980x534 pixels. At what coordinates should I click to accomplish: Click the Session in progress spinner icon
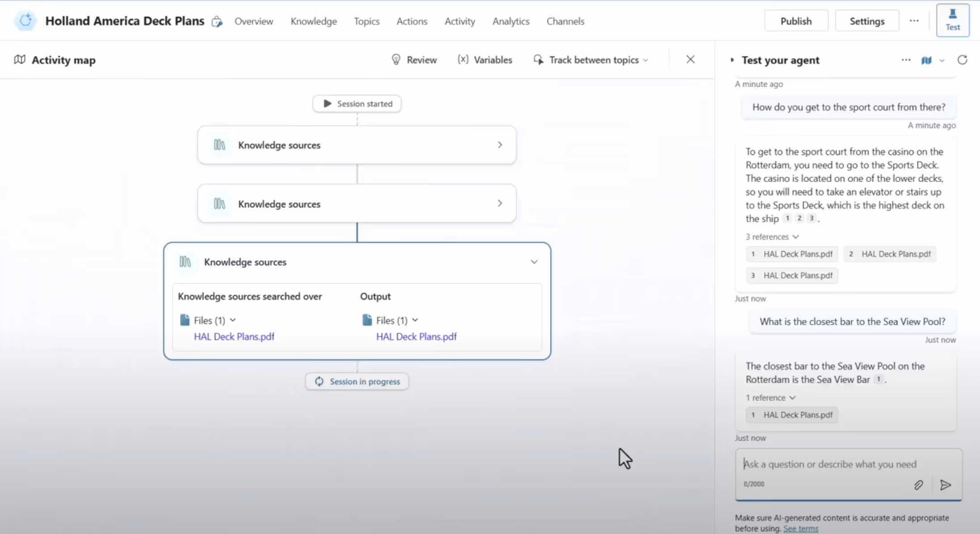pyautogui.click(x=319, y=381)
